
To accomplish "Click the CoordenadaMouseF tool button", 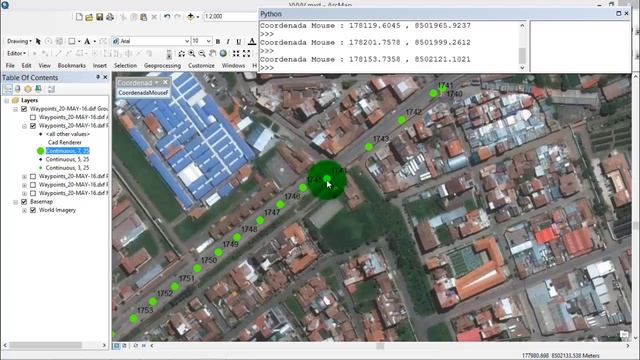I will pyautogui.click(x=143, y=93).
